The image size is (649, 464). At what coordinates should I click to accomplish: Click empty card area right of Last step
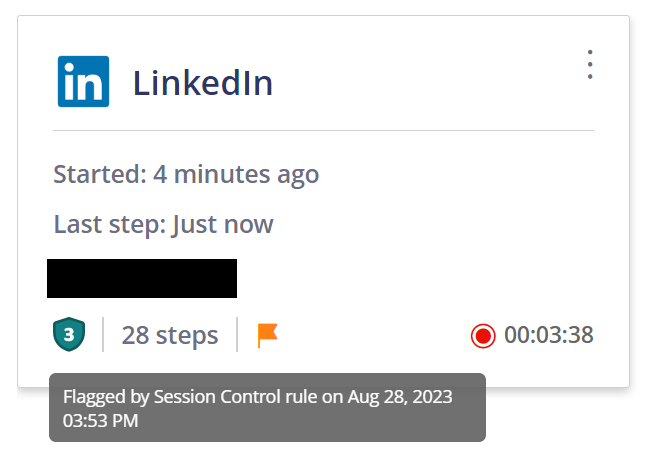pyautogui.click(x=440, y=224)
